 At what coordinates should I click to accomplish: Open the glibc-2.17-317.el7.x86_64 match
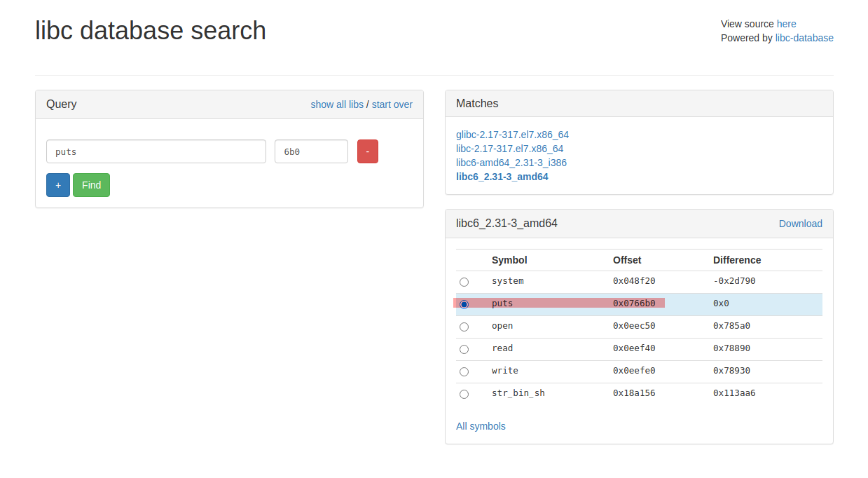point(512,134)
